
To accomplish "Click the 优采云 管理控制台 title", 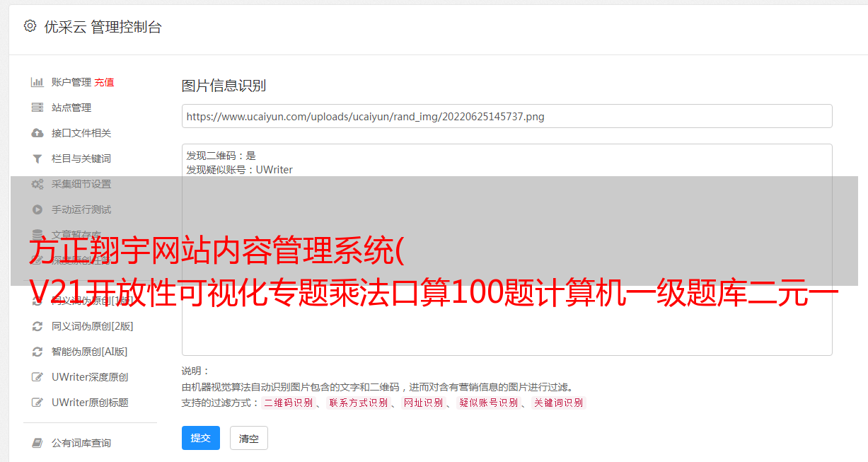I will point(103,27).
